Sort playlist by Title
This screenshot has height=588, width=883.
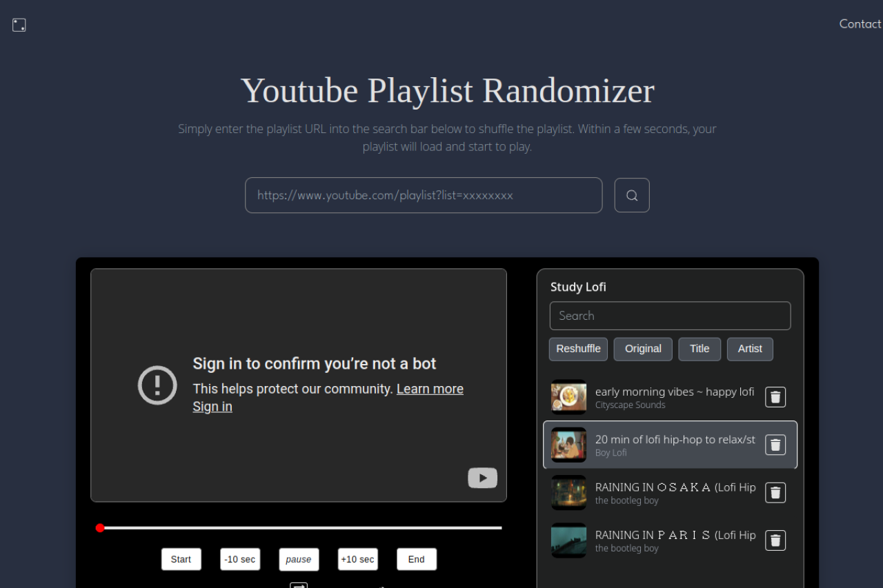(700, 349)
